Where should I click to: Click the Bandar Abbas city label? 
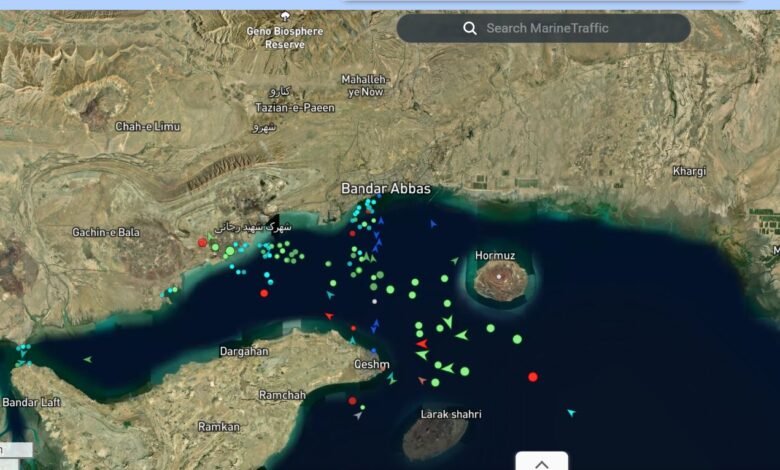(385, 188)
